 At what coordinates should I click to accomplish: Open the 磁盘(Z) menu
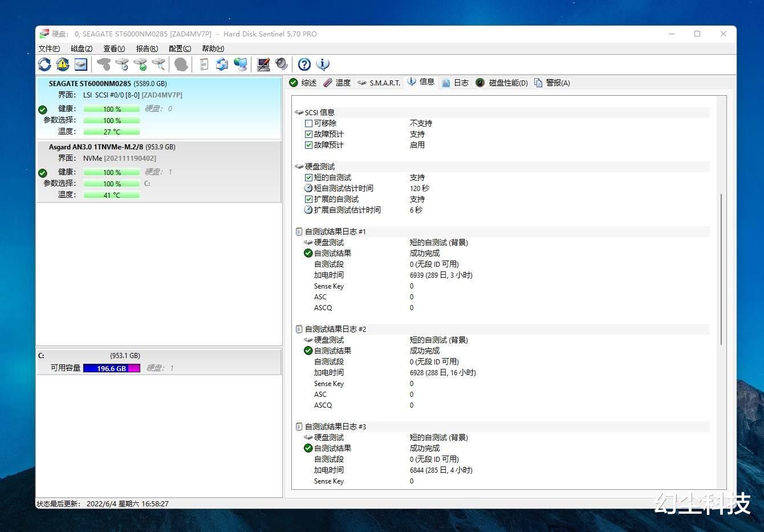[81, 48]
